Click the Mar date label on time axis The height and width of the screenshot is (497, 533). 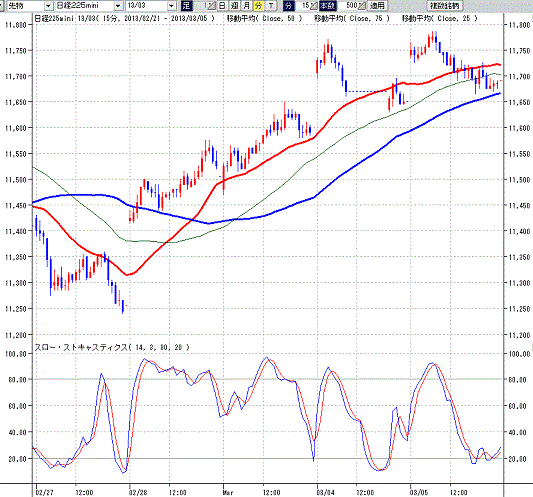(228, 493)
